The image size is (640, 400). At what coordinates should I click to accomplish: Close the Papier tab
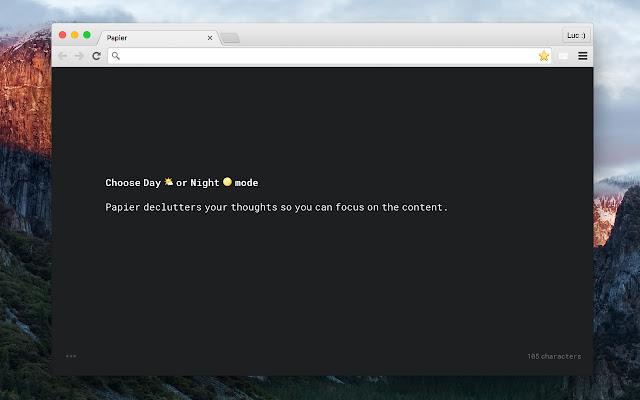click(x=210, y=38)
